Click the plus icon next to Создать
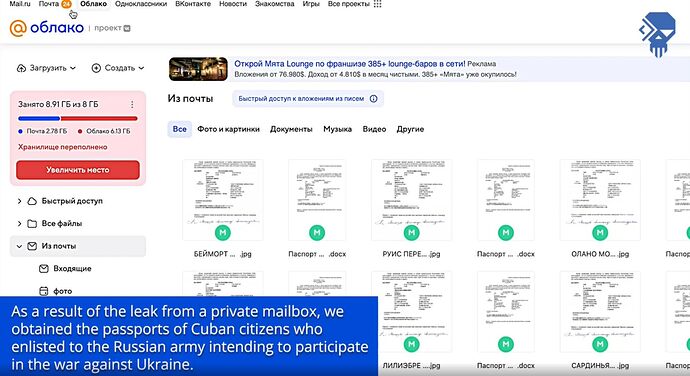The width and height of the screenshot is (690, 376). coord(96,68)
